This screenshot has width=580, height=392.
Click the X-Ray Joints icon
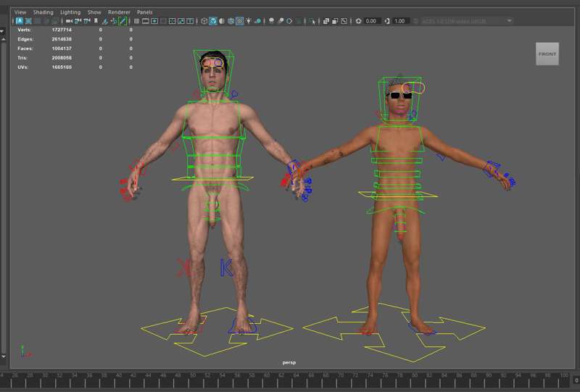pos(344,21)
